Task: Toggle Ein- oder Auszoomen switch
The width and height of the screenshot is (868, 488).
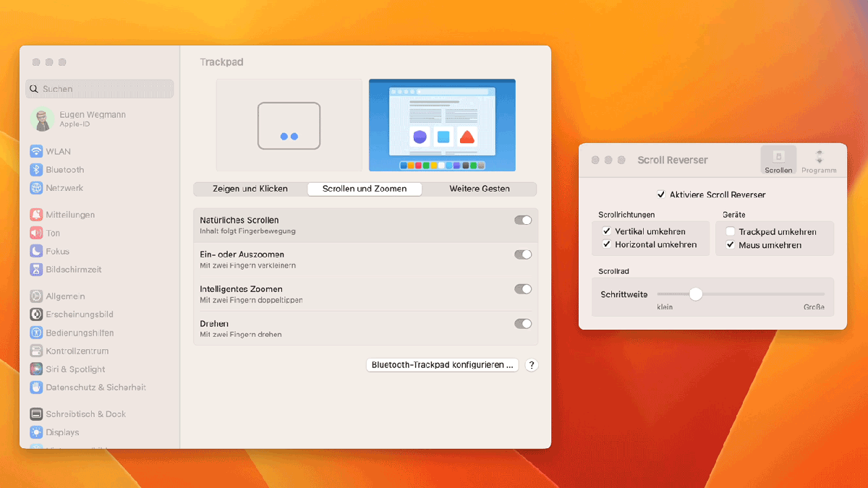Action: (x=523, y=254)
